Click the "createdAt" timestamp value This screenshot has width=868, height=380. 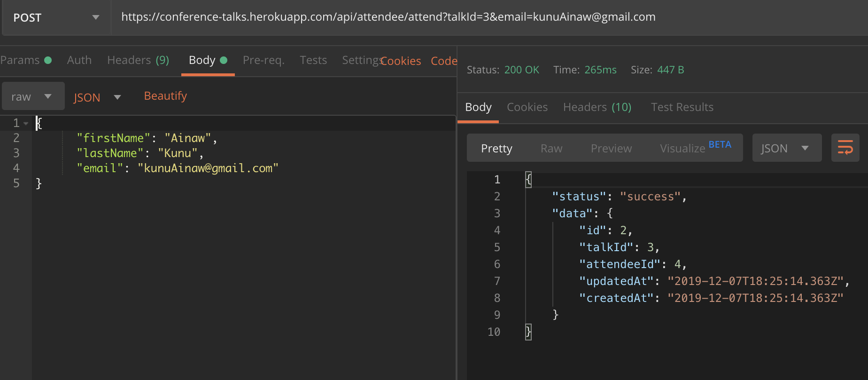point(756,298)
